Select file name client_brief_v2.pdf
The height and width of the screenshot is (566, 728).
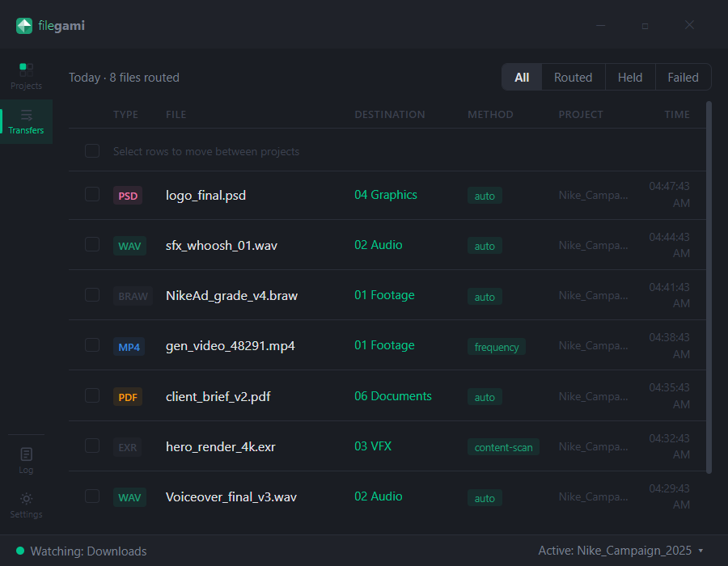[218, 397]
